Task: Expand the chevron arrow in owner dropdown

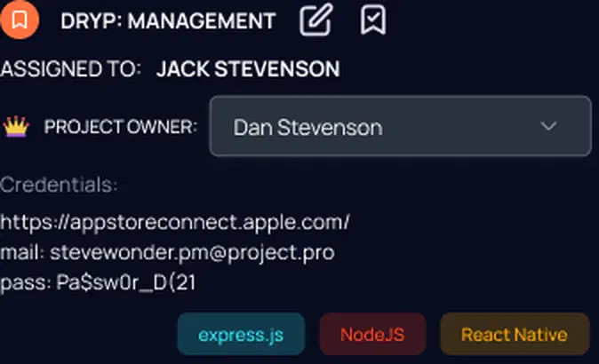Action: [x=548, y=126]
